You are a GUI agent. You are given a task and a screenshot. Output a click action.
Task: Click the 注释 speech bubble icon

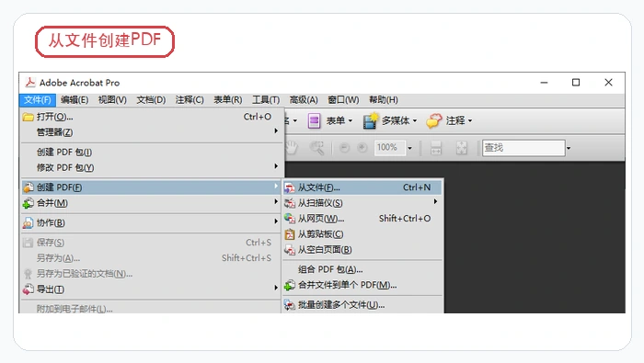(x=434, y=120)
